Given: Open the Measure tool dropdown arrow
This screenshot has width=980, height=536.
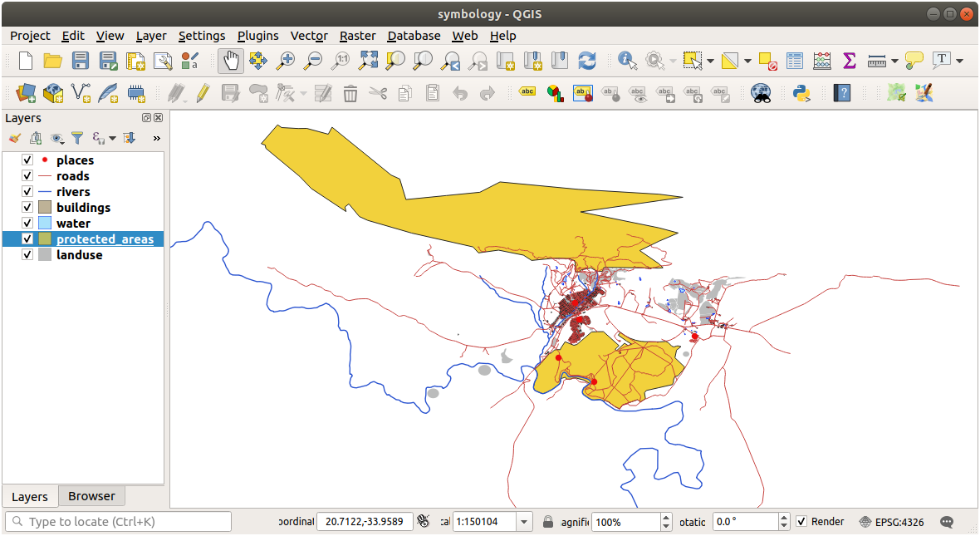Looking at the screenshot, I should (894, 61).
